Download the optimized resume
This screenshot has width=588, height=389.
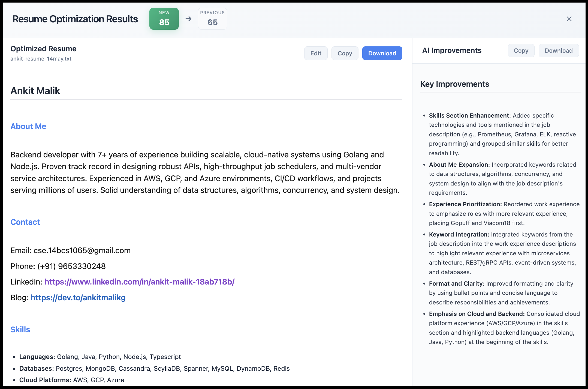click(382, 53)
